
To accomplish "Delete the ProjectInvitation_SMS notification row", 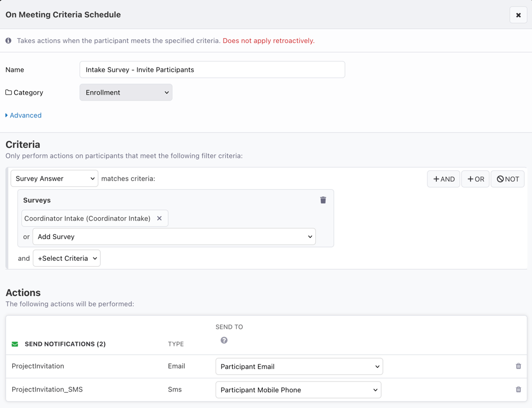I will pos(518,389).
